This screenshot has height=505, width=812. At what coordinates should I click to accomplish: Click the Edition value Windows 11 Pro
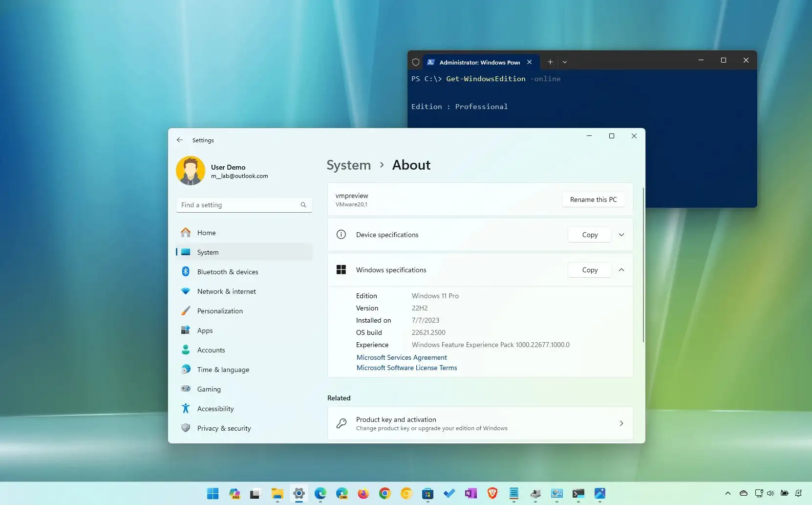(x=435, y=296)
